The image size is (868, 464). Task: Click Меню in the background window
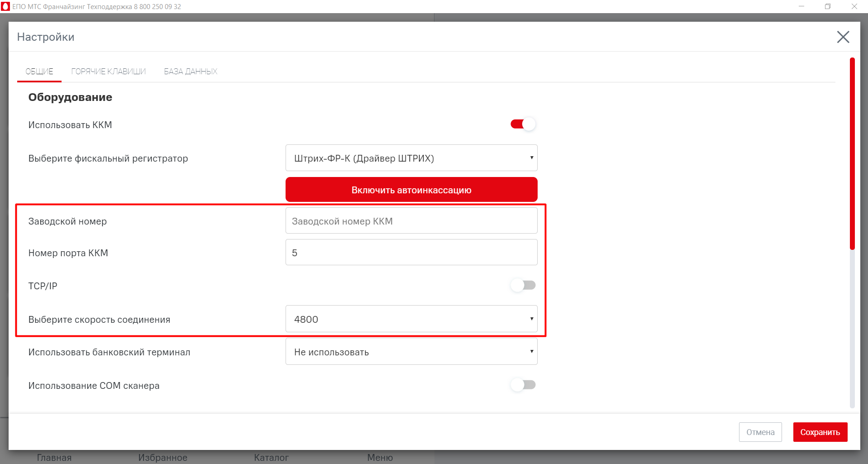(x=380, y=458)
